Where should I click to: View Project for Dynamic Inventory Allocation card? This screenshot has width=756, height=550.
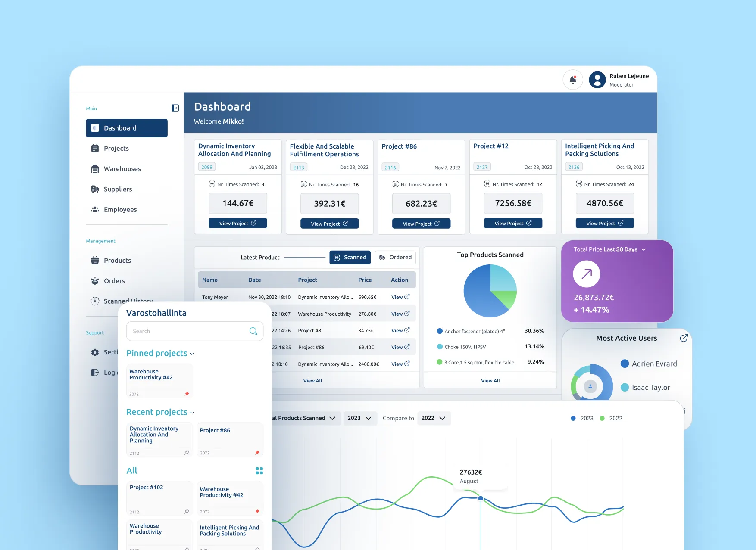[x=238, y=223]
